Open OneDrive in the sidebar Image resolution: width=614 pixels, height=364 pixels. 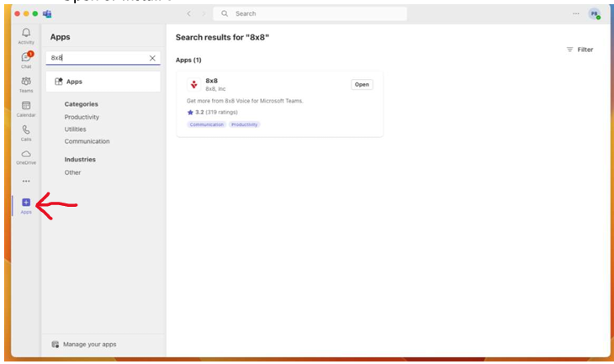click(26, 157)
